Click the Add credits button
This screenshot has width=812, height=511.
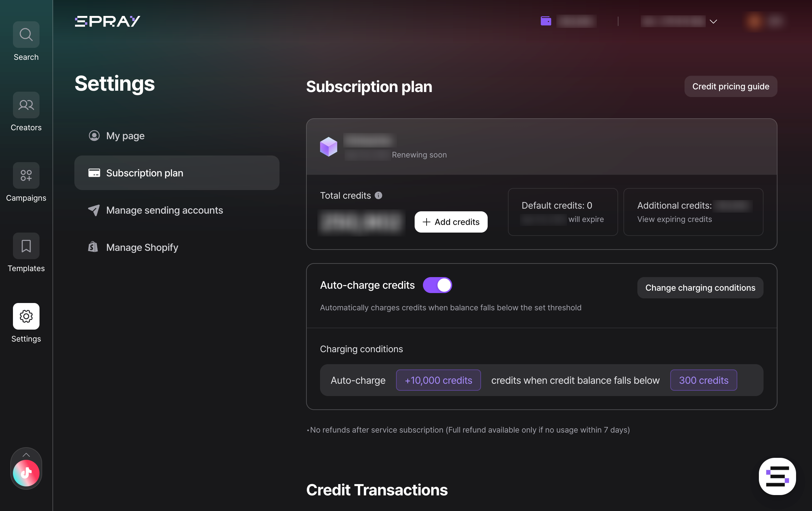450,222
